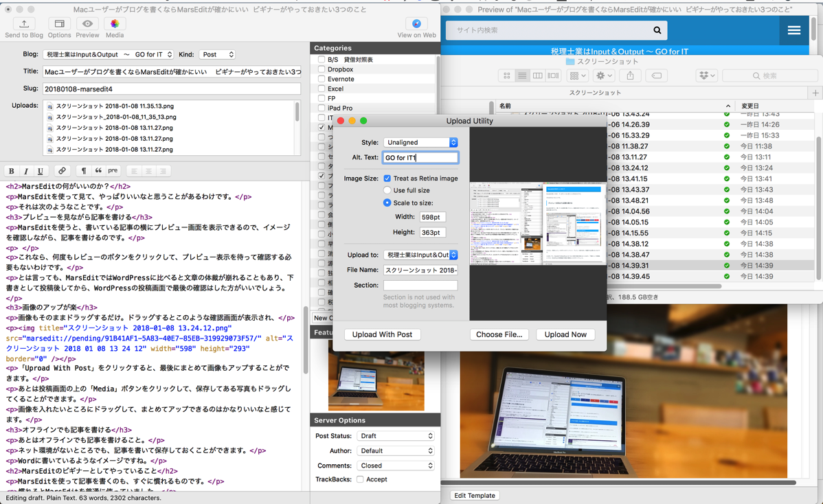823x504 pixels.
Task: Click Upload Now button
Action: 565,334
